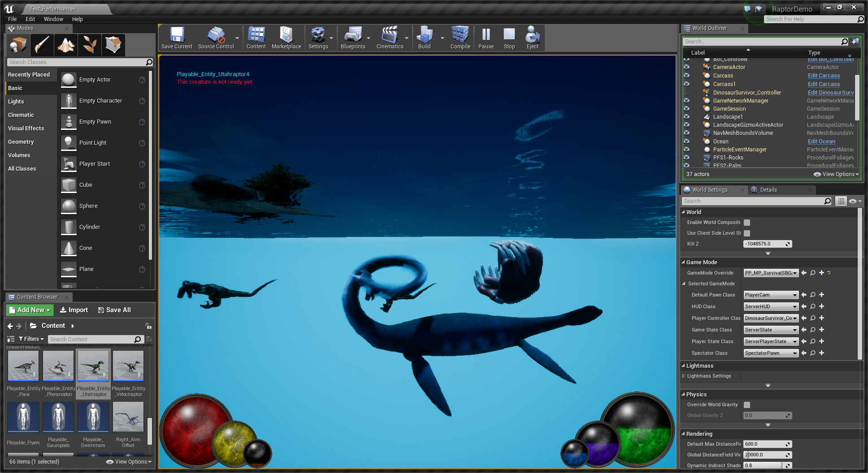The image size is (868, 473).
Task: Click Save All button
Action: click(114, 310)
